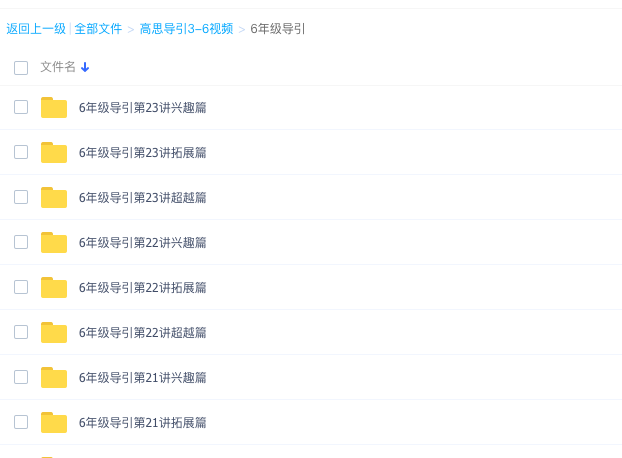This screenshot has height=458, width=622.
Task: Go to 全部文件 in the breadcrumb
Action: tap(98, 29)
